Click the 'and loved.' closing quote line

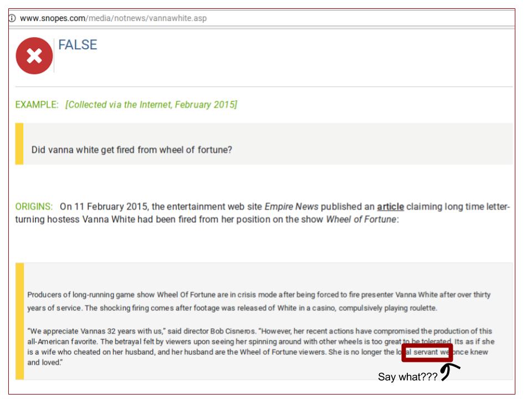[x=45, y=362]
